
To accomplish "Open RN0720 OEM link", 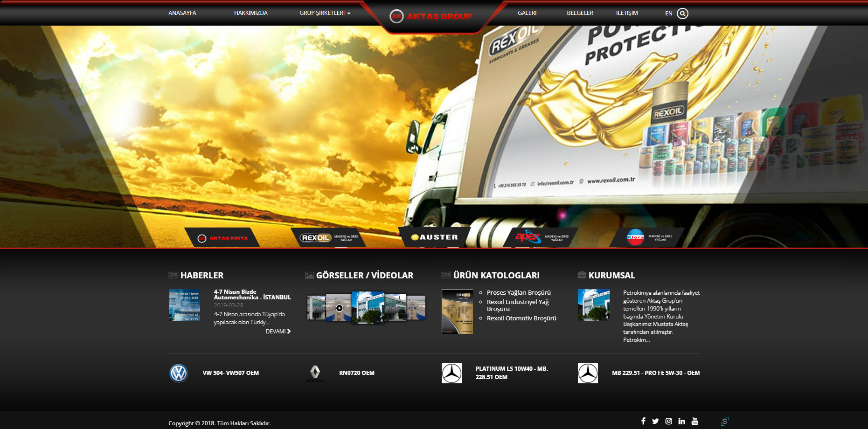I will point(357,373).
